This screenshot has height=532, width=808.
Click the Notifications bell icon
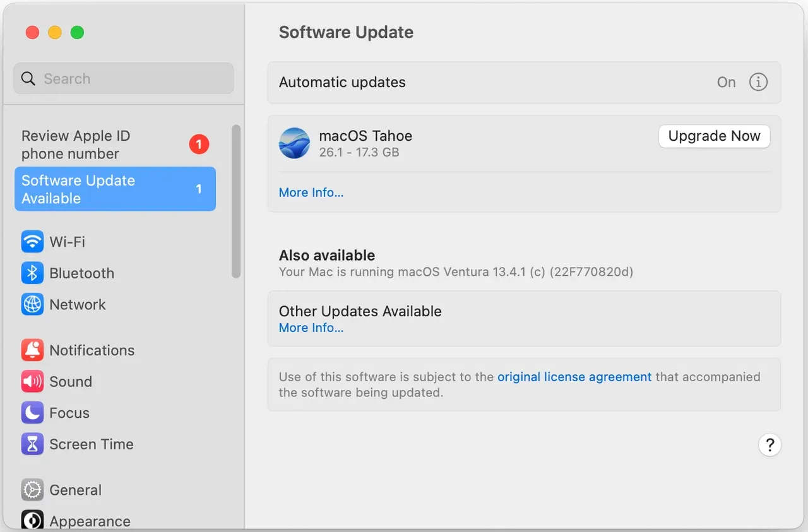[32, 350]
